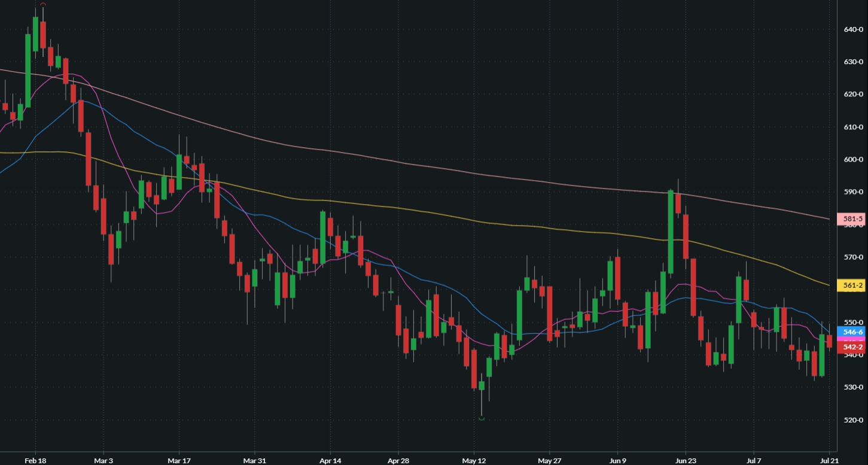Click the magenta label hidden behind 542-2

point(852,341)
